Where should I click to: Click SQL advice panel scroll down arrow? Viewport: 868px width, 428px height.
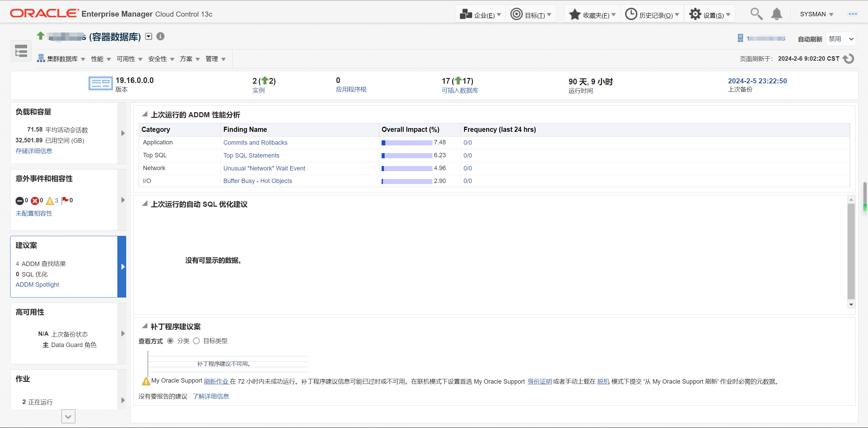[x=851, y=305]
